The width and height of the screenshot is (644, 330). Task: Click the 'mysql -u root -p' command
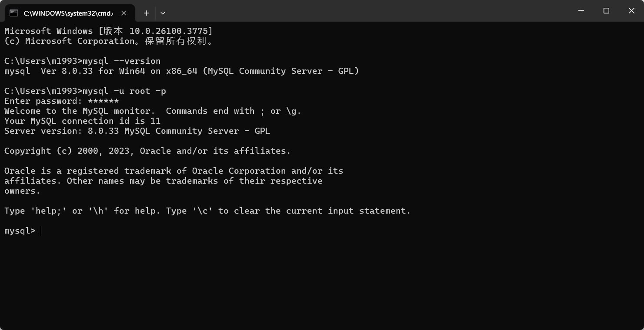click(x=124, y=91)
